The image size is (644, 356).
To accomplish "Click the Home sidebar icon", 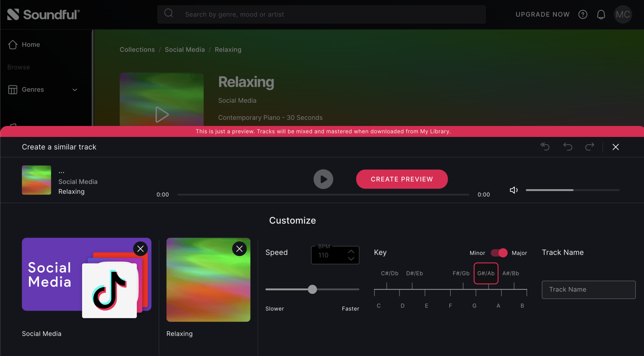I will click(x=13, y=45).
